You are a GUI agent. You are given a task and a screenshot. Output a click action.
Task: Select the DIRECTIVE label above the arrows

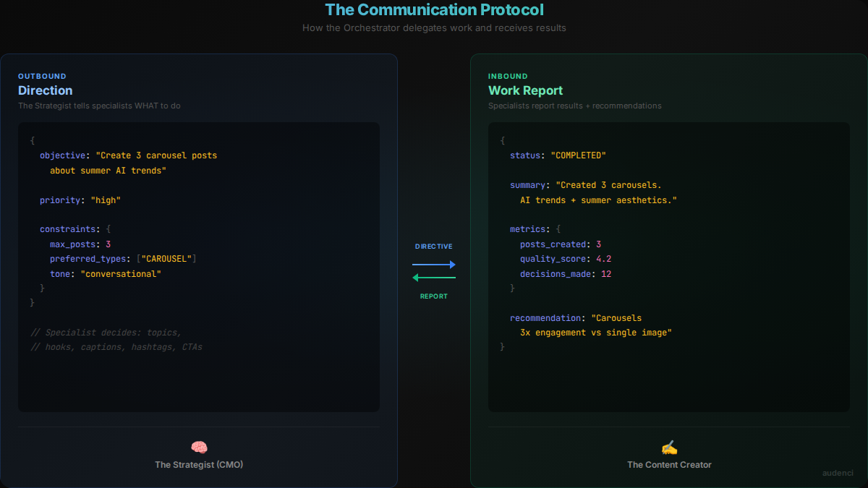pos(434,247)
